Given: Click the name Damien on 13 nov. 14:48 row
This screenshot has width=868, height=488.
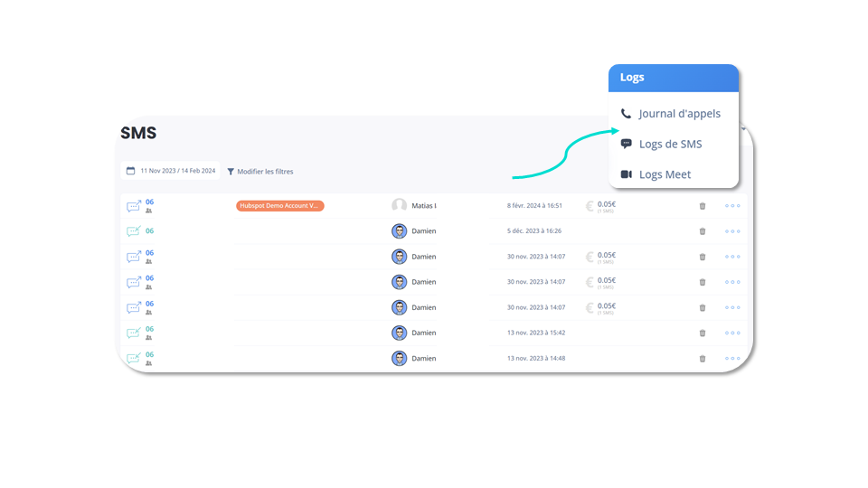Looking at the screenshot, I should [424, 359].
